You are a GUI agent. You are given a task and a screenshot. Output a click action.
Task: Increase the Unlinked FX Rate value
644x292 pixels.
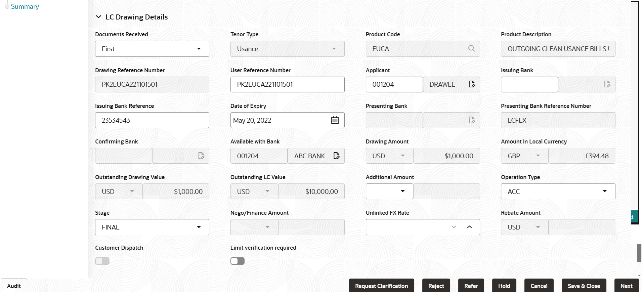pos(469,227)
